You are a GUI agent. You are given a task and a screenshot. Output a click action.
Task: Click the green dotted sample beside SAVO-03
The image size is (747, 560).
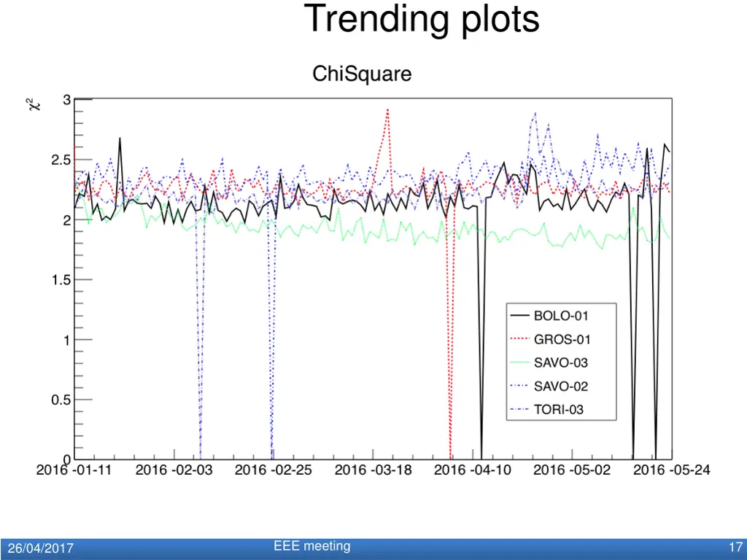tap(519, 362)
